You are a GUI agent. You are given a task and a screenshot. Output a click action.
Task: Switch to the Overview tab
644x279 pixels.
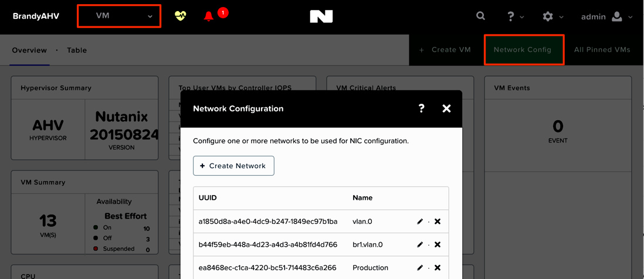click(29, 50)
